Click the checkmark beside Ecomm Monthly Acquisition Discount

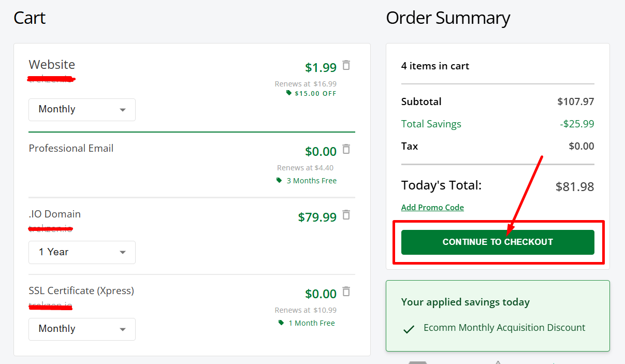pyautogui.click(x=409, y=328)
